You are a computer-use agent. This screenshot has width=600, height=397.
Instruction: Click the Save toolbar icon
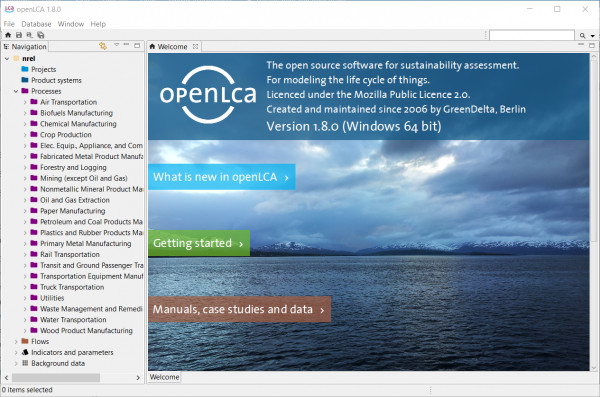[19, 35]
